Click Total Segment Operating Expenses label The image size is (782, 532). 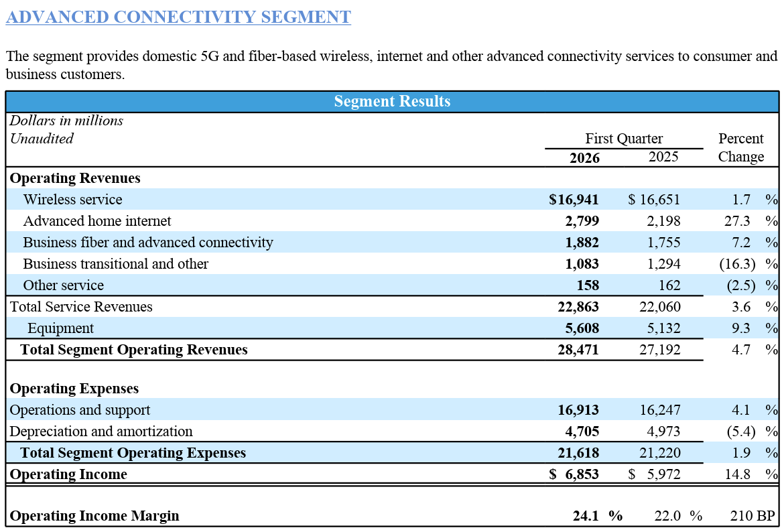[x=133, y=453]
